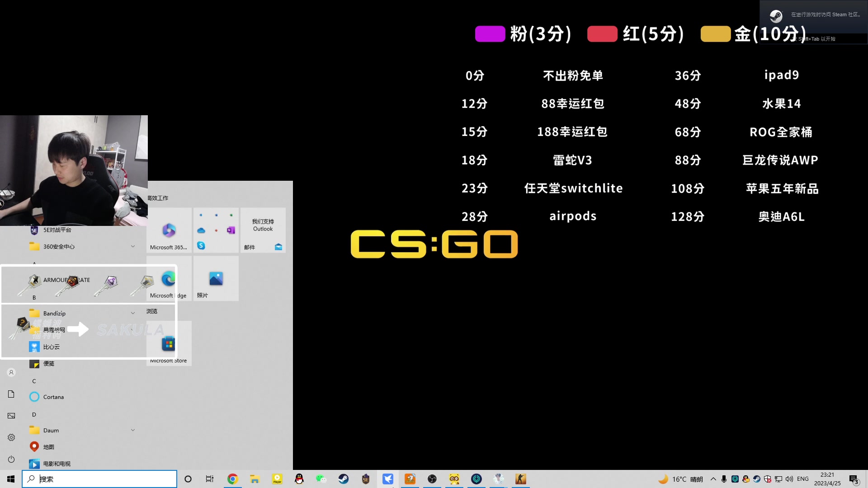Open Cortana from the app list
Viewport: 868px width, 488px height.
pos(53,397)
